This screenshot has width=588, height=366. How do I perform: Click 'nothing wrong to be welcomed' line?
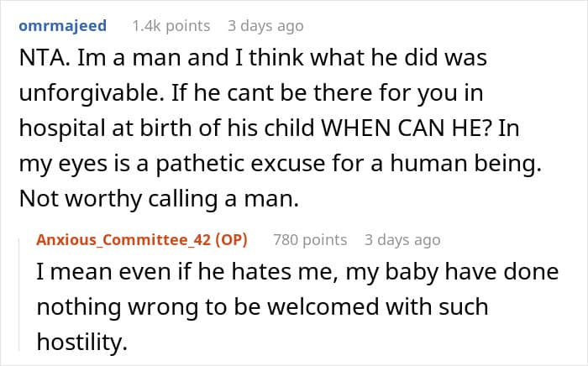[x=176, y=309]
